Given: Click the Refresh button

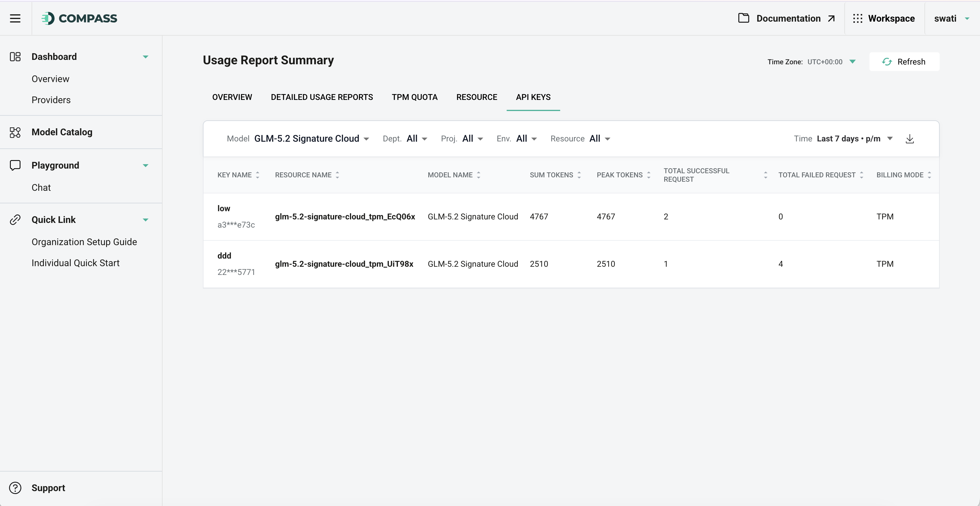Looking at the screenshot, I should coord(904,62).
